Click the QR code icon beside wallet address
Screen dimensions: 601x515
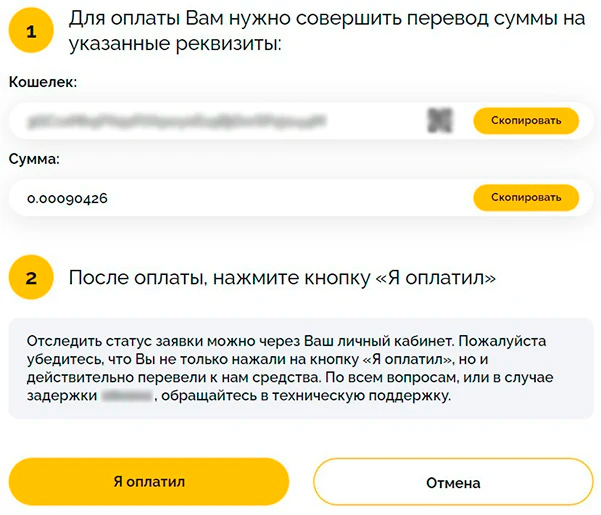pyautogui.click(x=440, y=121)
